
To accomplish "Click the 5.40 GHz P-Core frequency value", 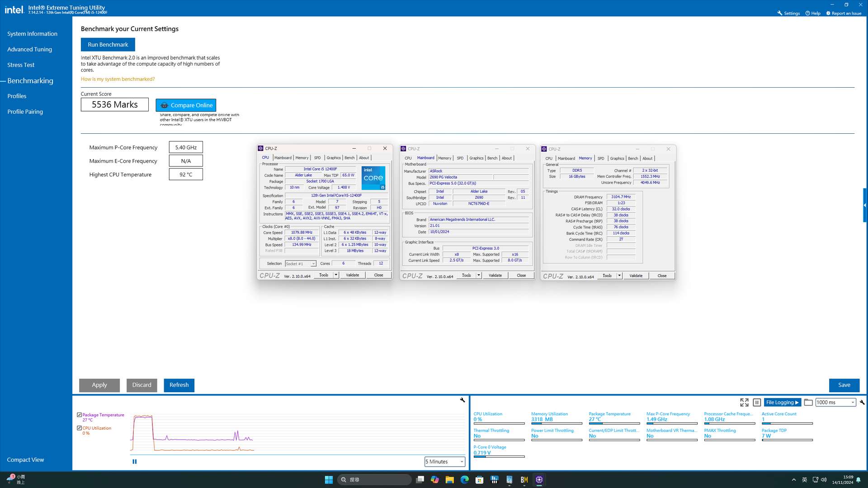I will point(186,147).
